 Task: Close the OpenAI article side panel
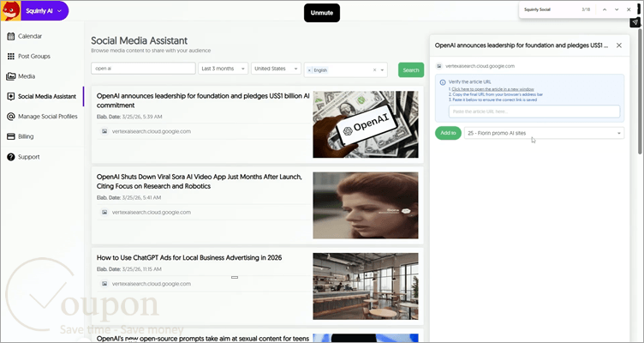pos(619,45)
